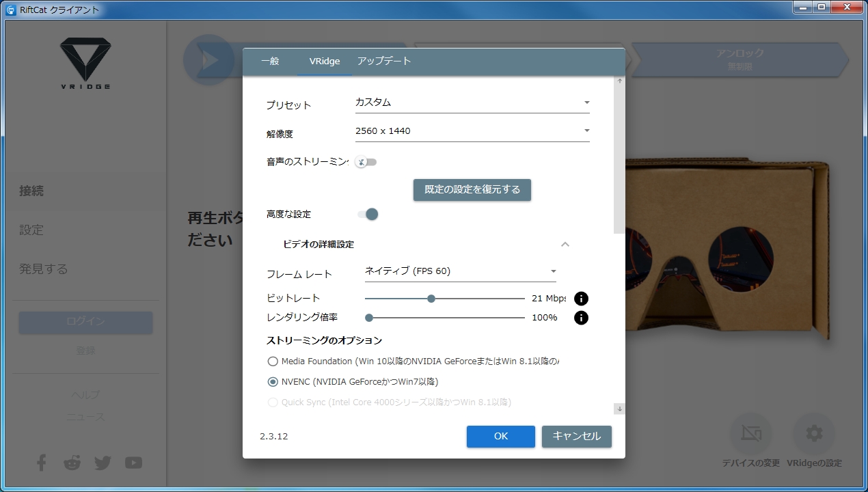The image size is (868, 492).
Task: Click the info icon beside bitrate
Action: click(581, 299)
